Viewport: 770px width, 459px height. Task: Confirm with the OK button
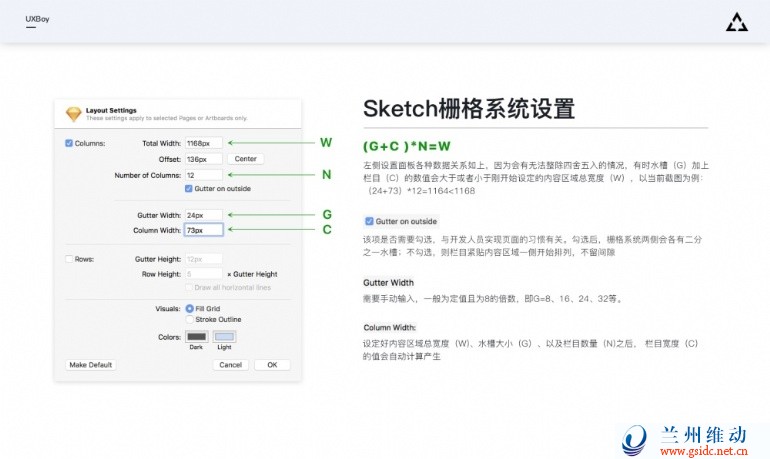point(271,365)
